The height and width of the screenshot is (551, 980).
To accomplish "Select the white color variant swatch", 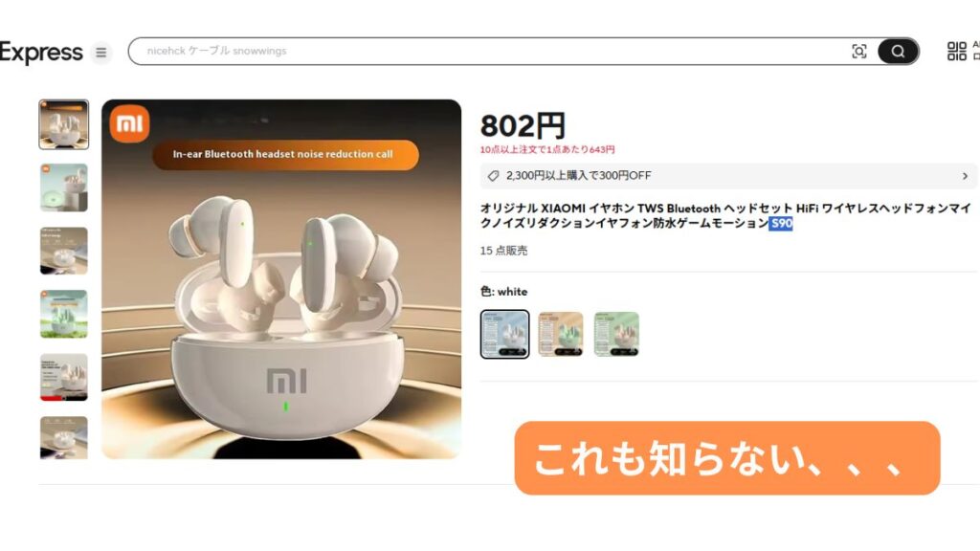I will (x=504, y=334).
